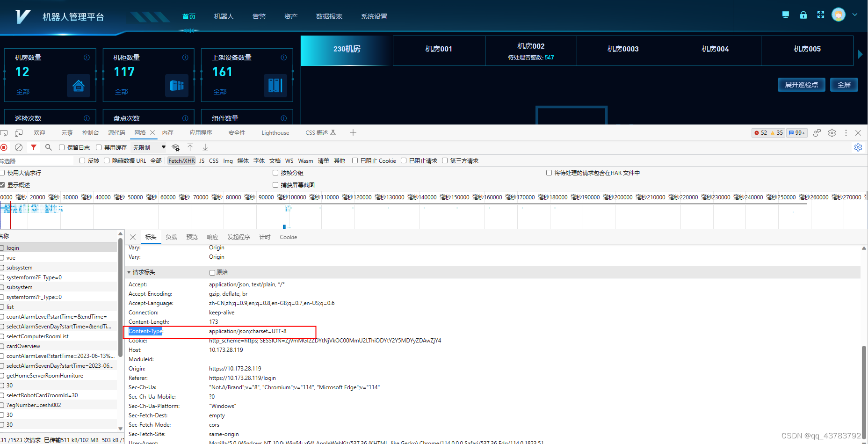
Task: Click the 全屏 button
Action: [x=844, y=85]
